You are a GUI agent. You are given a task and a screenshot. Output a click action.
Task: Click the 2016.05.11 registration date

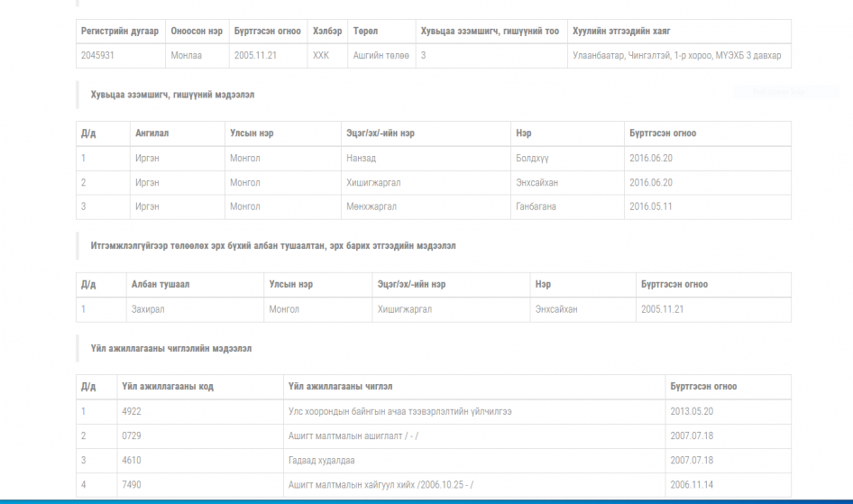pyautogui.click(x=651, y=206)
